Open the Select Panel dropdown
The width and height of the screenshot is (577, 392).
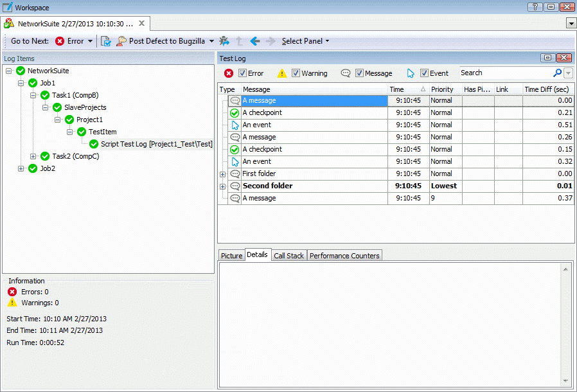305,41
